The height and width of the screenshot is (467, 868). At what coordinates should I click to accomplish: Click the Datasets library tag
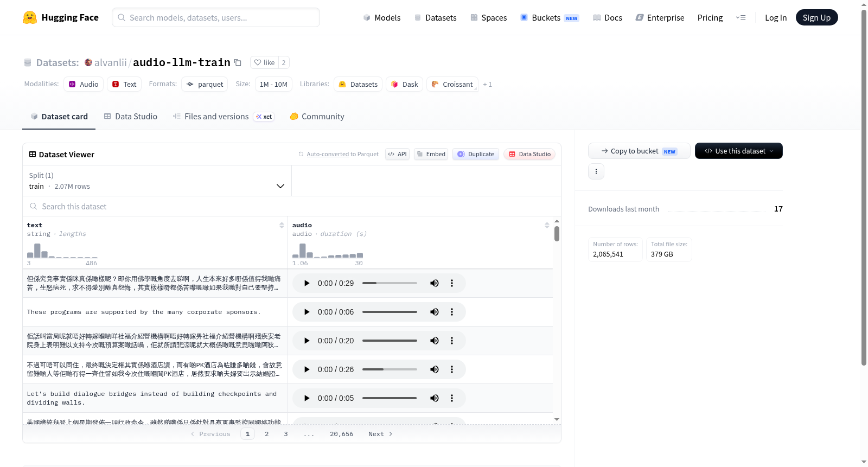click(x=358, y=84)
